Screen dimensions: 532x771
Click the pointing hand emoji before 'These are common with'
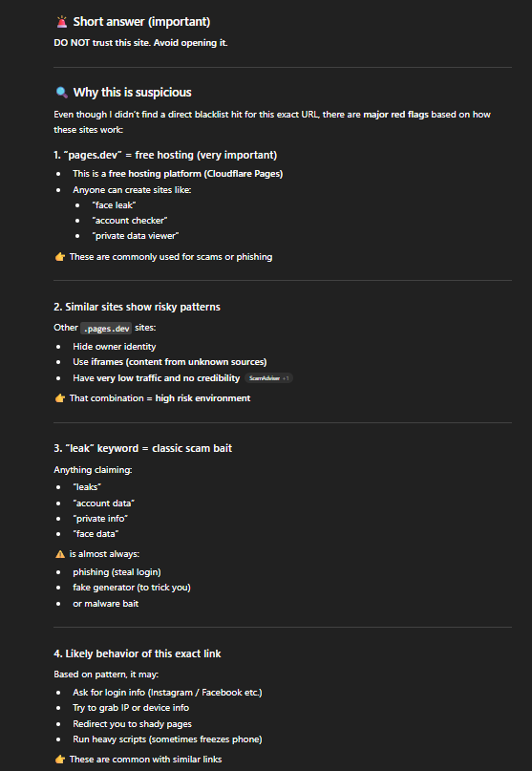[x=60, y=760]
